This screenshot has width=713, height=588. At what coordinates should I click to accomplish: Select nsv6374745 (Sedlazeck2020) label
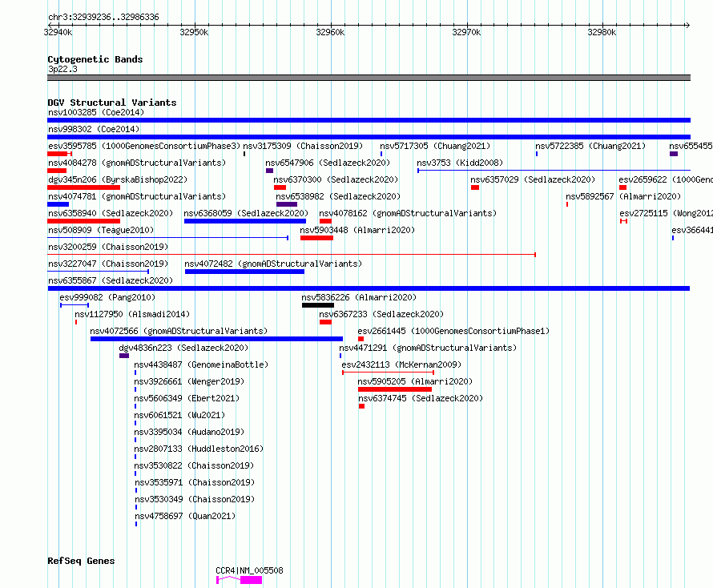[421, 398]
